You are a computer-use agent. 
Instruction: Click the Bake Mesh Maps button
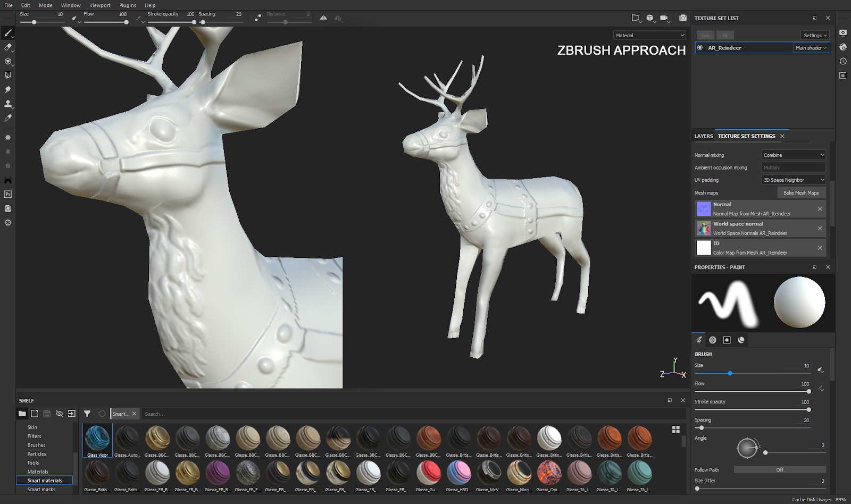[x=801, y=193]
